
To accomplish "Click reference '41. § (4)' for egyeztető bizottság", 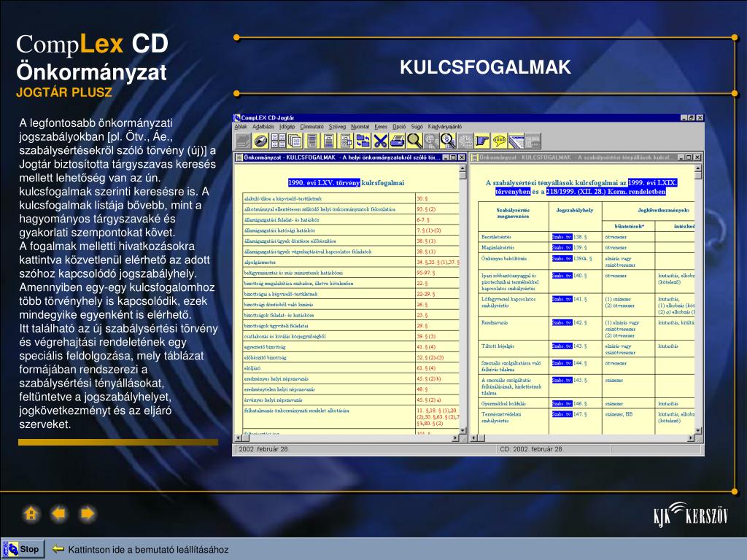I will [426, 346].
